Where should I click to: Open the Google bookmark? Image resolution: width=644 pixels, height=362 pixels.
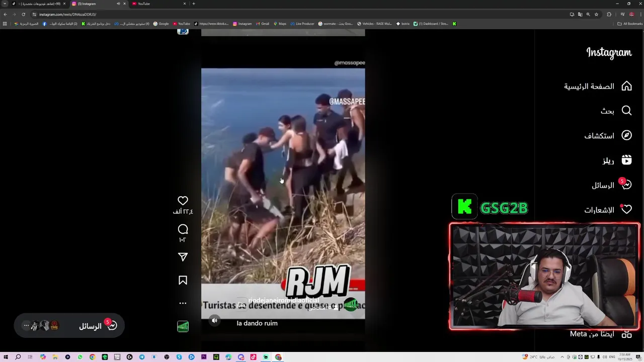[x=161, y=24]
